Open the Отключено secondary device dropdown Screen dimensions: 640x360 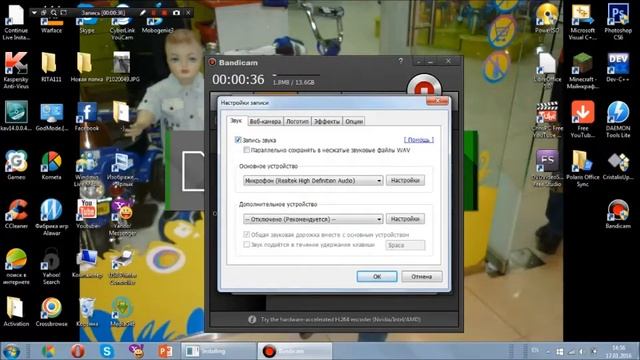pos(313,219)
